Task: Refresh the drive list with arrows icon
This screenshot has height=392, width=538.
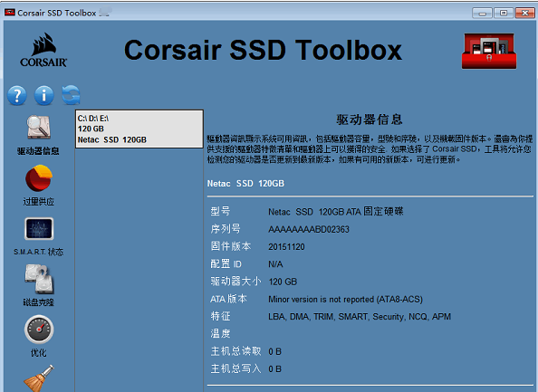Action: tap(71, 95)
